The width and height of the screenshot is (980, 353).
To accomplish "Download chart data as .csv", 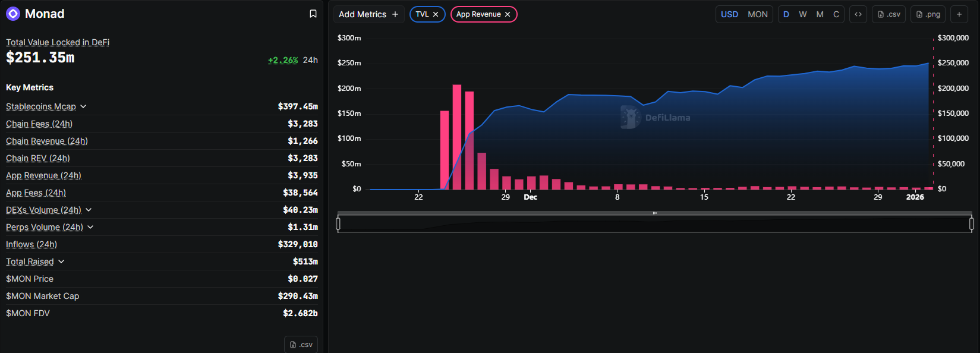I will (x=888, y=14).
